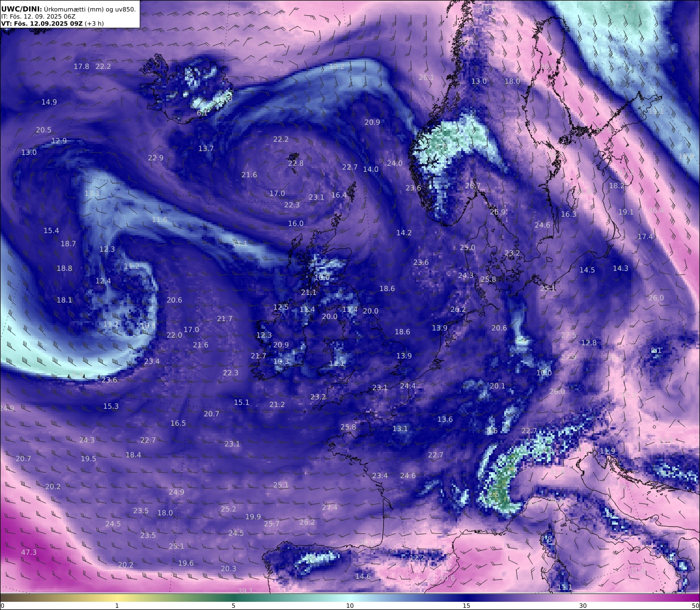
Task: Click the 12.5 value label
Action: tap(281, 307)
